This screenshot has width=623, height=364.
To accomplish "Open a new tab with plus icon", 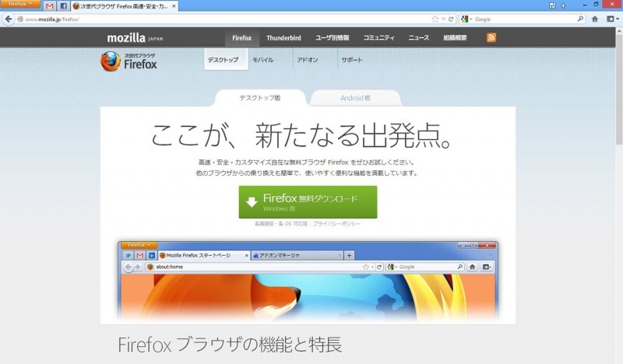I will pos(563,5).
